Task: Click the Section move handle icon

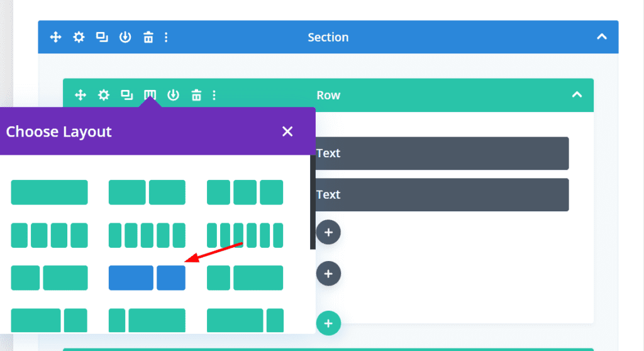Action: tap(55, 37)
